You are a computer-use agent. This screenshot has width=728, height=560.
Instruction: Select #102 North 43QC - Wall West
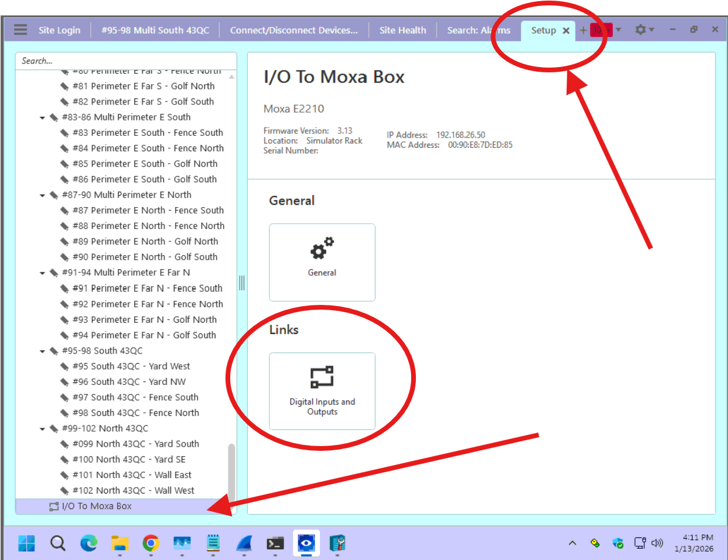click(133, 491)
